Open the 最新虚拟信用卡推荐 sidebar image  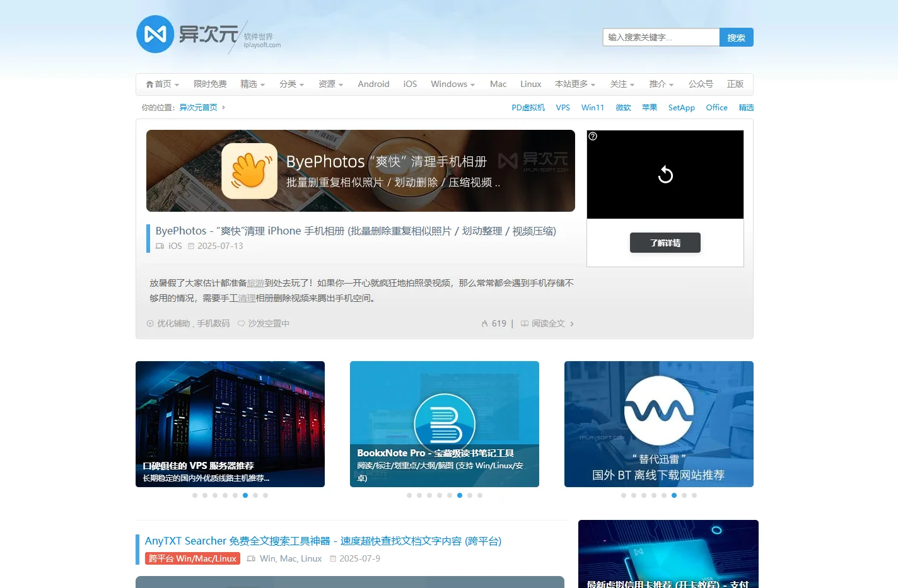click(x=668, y=554)
